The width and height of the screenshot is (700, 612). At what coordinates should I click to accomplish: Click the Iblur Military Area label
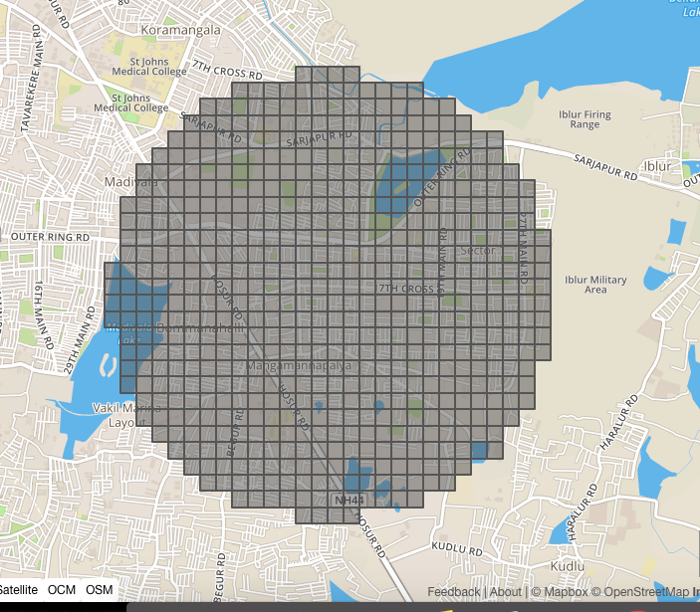tap(595, 285)
